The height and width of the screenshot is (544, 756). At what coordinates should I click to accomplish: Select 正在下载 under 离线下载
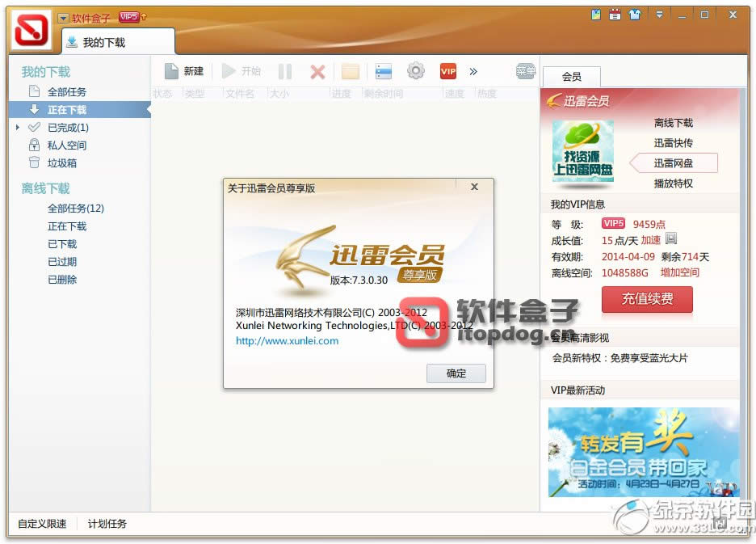(67, 226)
